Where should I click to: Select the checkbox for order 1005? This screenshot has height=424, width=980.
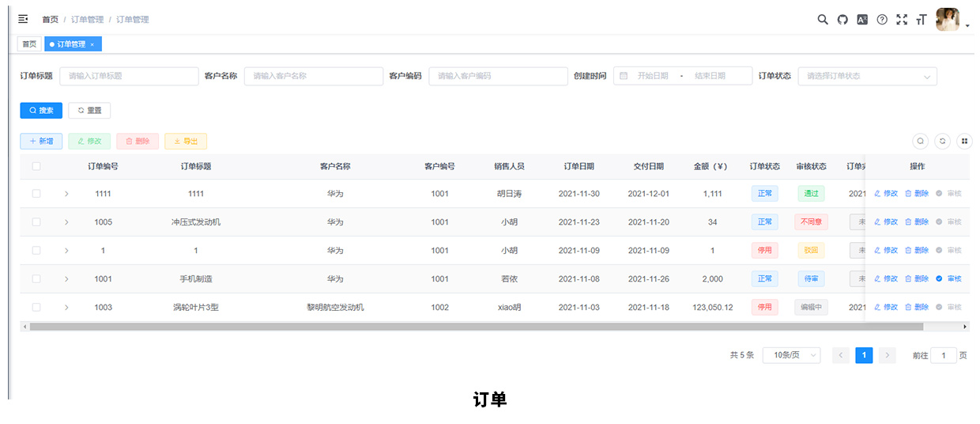[x=36, y=222]
